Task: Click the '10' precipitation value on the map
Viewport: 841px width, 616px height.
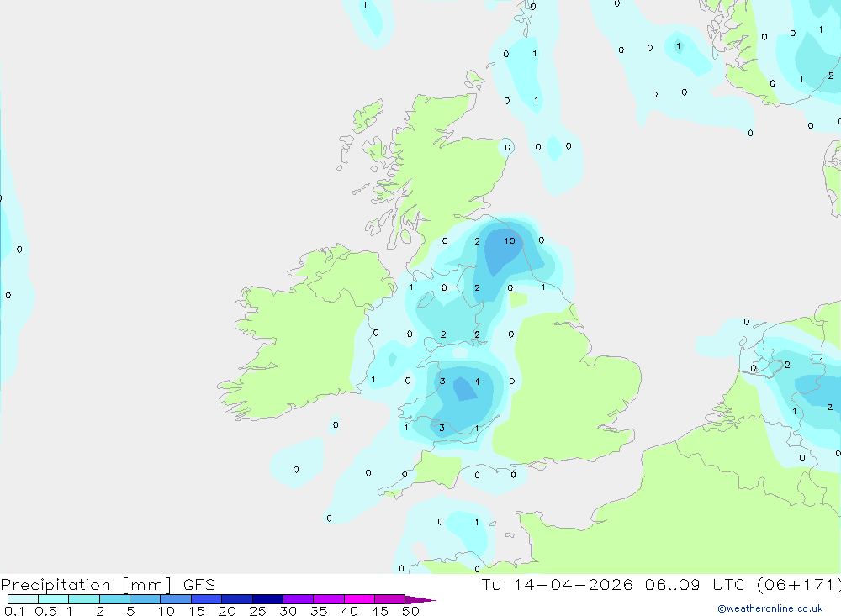Action: [x=510, y=240]
